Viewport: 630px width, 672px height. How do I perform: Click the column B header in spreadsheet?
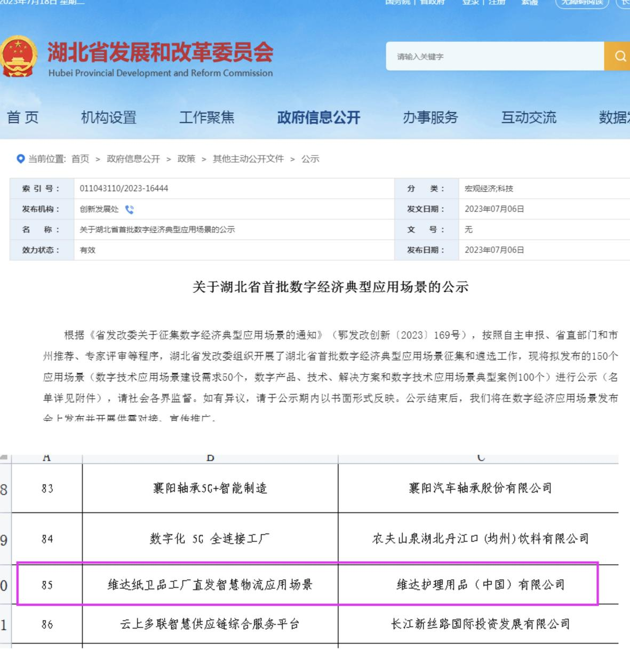(210, 458)
